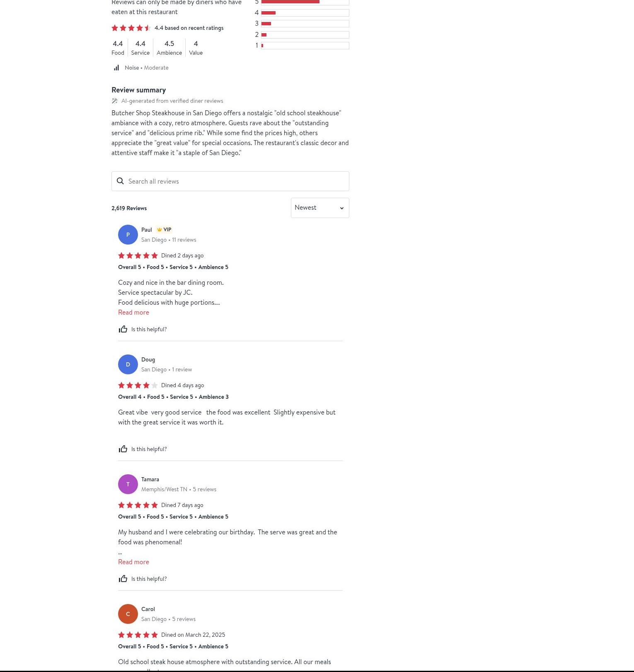Click Doug's blue D avatar
The height and width of the screenshot is (672, 634).
tap(128, 364)
